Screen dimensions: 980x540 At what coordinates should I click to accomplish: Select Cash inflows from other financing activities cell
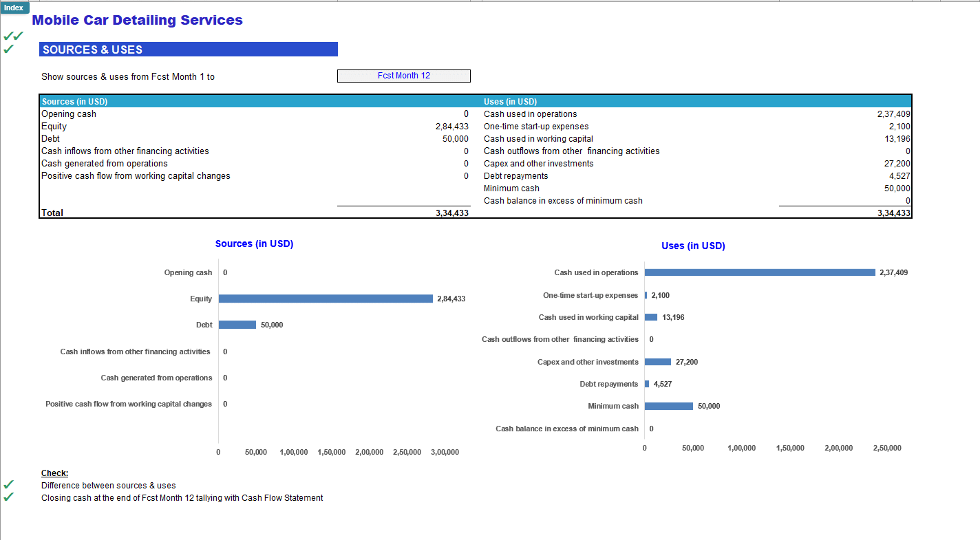point(125,151)
